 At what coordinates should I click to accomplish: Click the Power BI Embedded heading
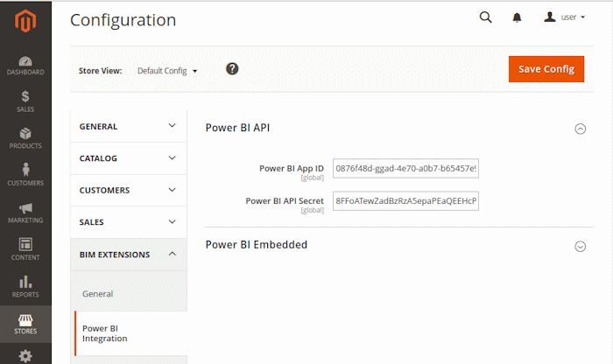pyautogui.click(x=257, y=244)
